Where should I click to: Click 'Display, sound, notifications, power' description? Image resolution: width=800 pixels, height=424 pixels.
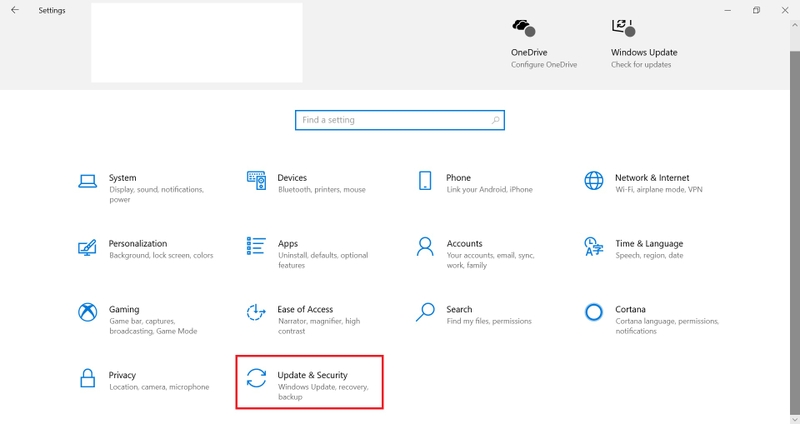point(156,194)
